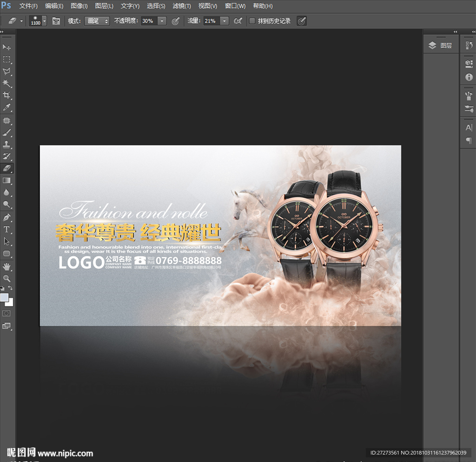This screenshot has height=462, width=476.
Task: Select the Dodge tool
Action: 7,204
